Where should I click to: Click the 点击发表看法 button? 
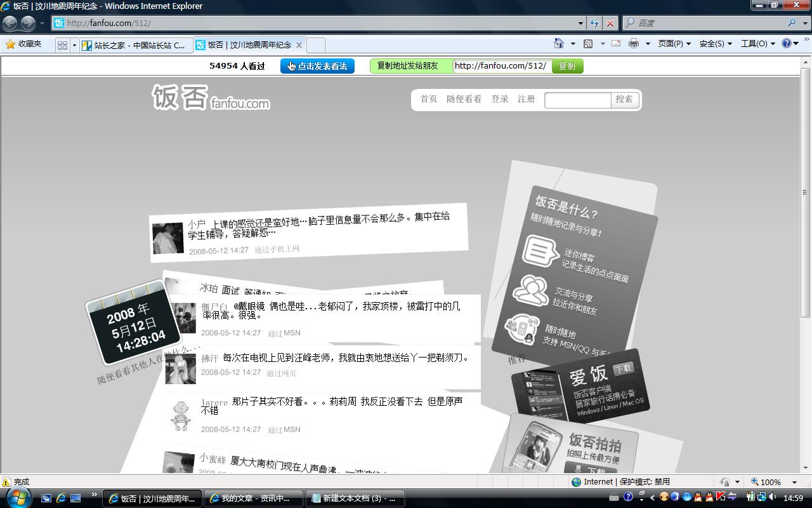317,66
